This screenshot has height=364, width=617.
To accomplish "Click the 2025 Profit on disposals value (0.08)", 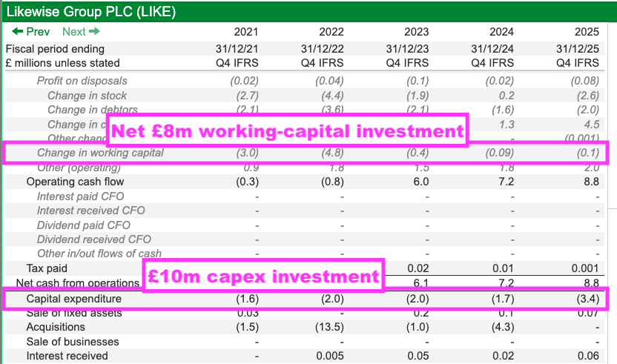I will (585, 81).
